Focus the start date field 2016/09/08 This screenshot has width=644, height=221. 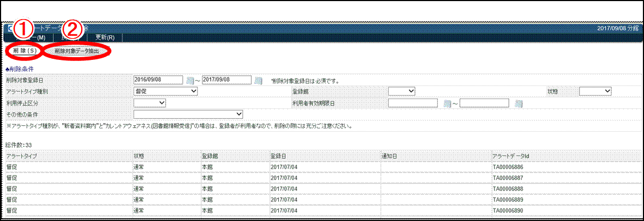coord(159,80)
